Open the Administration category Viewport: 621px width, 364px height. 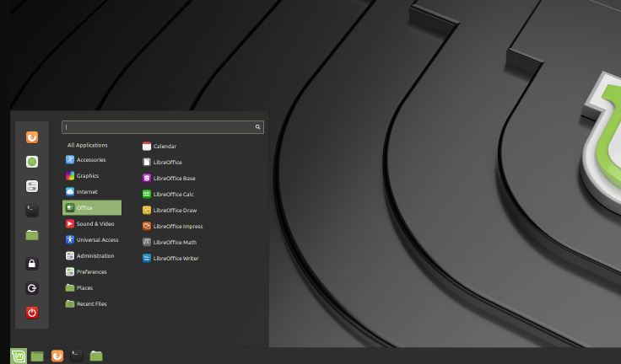click(x=92, y=256)
